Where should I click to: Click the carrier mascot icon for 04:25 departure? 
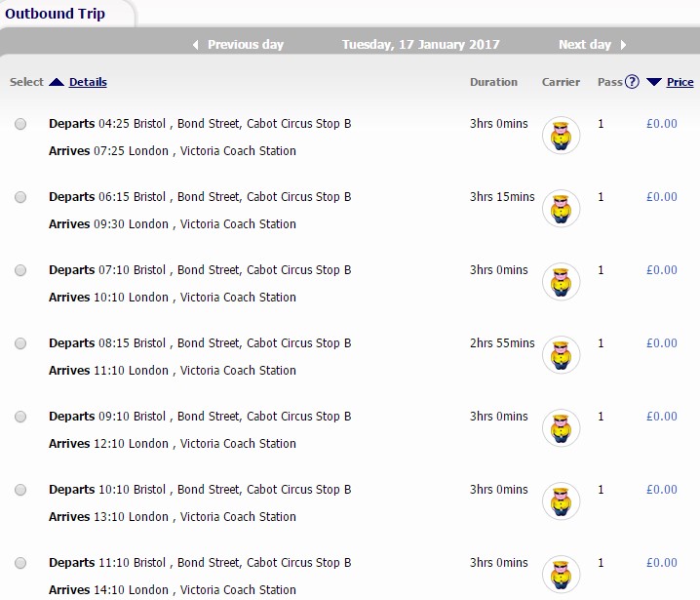click(562, 136)
